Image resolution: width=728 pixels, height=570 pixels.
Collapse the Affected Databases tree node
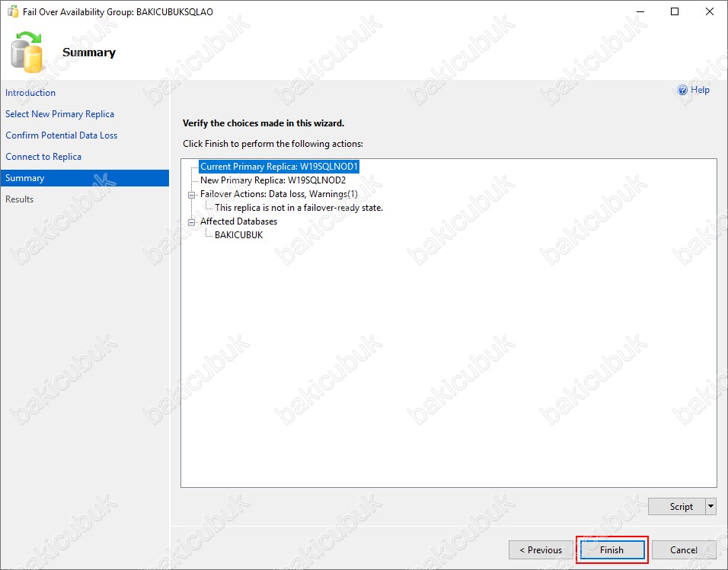(191, 222)
